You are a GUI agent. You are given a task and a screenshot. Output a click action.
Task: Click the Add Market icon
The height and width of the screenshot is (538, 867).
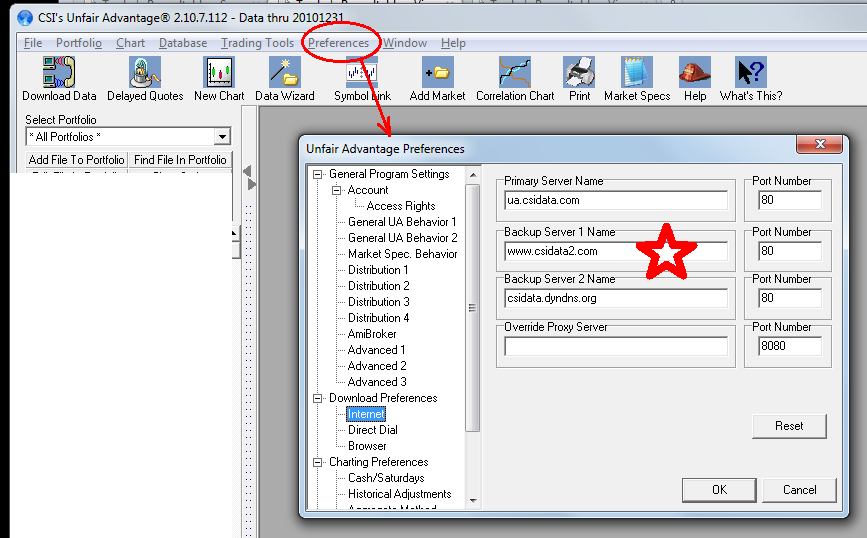point(437,72)
